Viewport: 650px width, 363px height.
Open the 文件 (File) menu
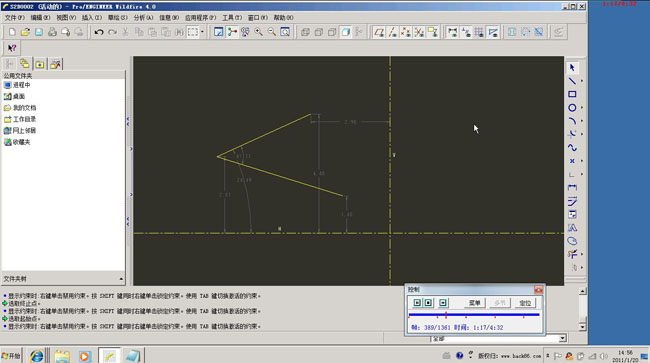click(x=14, y=18)
